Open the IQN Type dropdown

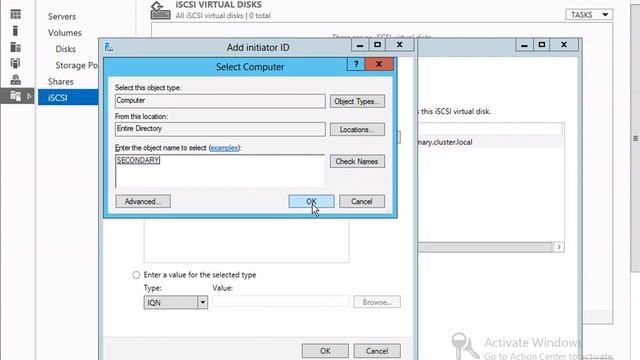(x=176, y=302)
